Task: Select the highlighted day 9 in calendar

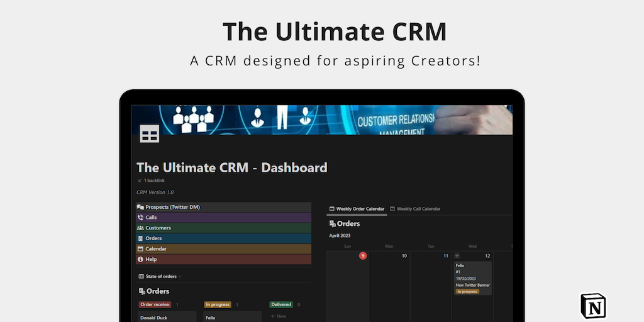Action: click(363, 256)
